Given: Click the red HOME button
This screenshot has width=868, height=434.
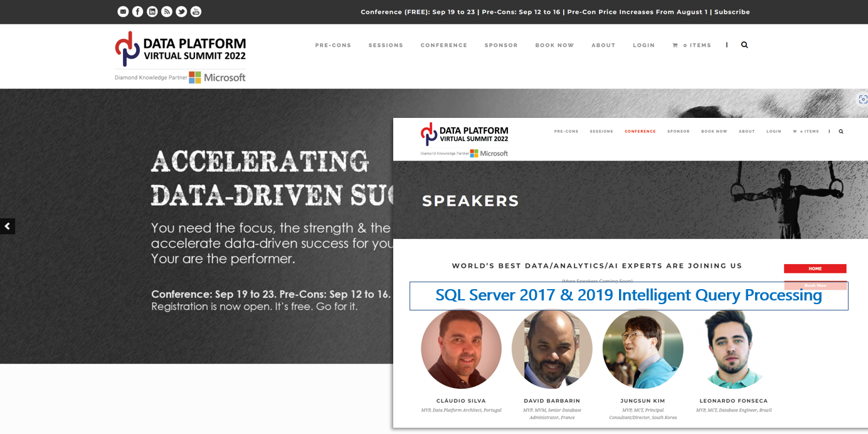Looking at the screenshot, I should pos(815,268).
